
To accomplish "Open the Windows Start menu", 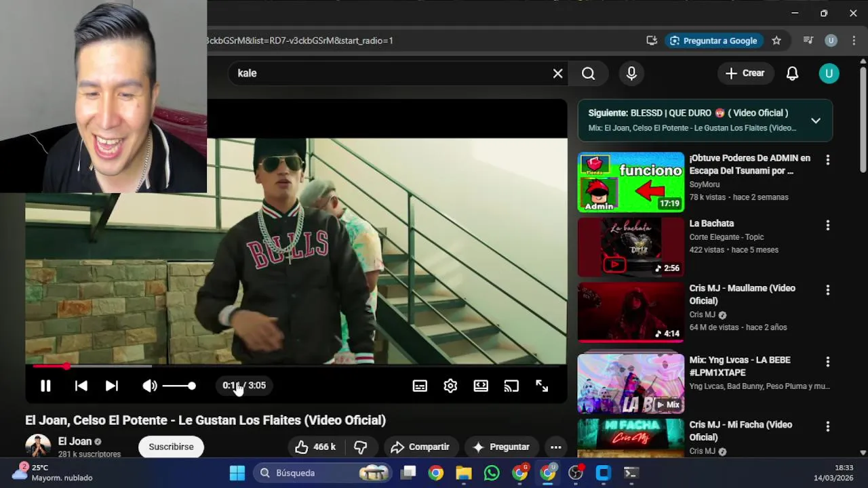I will tap(237, 473).
